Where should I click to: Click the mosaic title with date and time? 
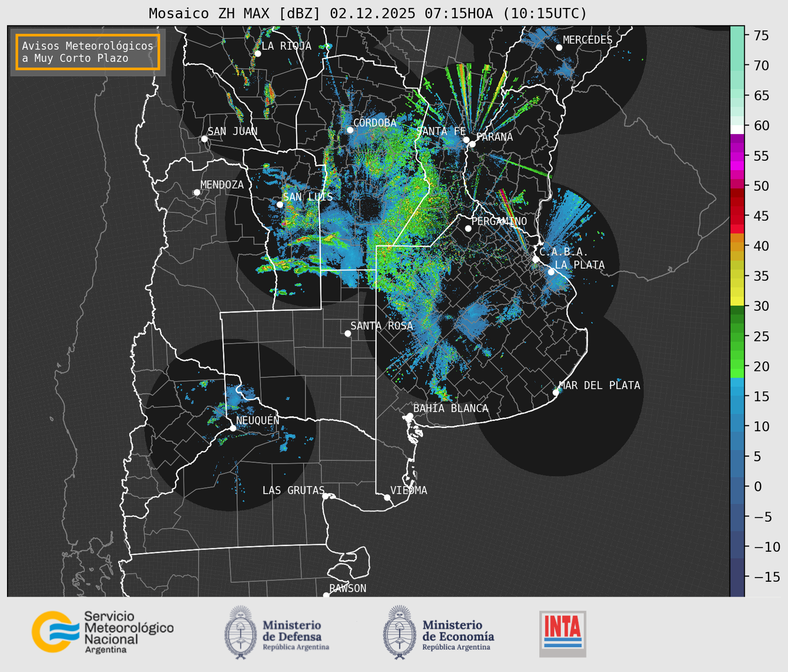tap(368, 13)
